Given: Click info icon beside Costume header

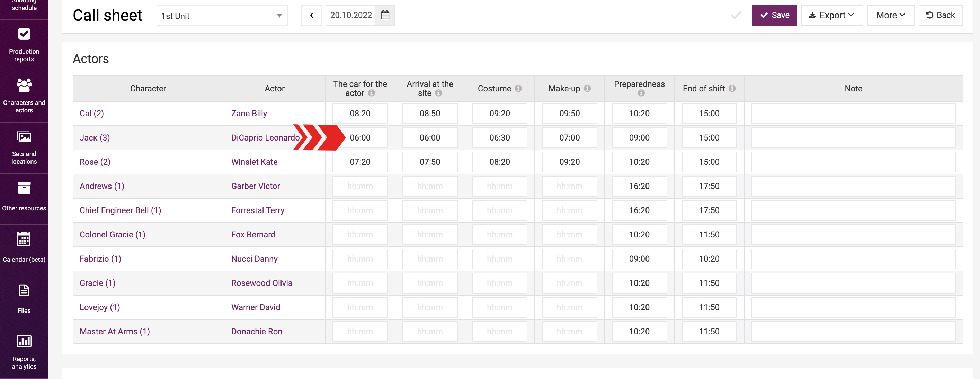Looking at the screenshot, I should (518, 89).
